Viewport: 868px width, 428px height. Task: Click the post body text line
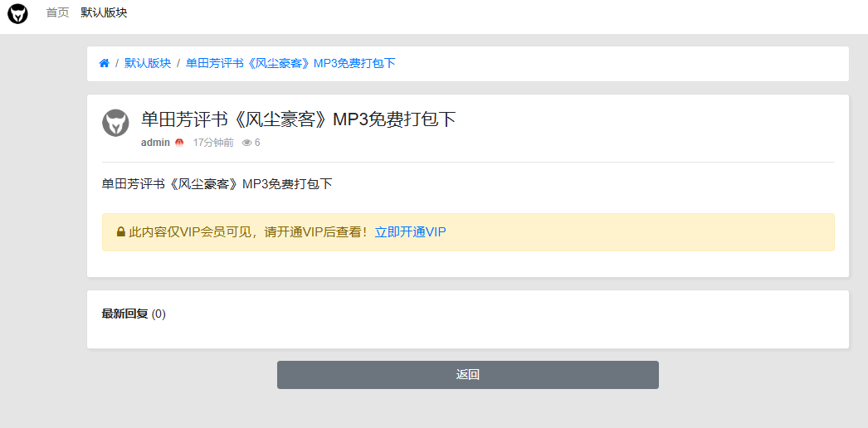(217, 184)
